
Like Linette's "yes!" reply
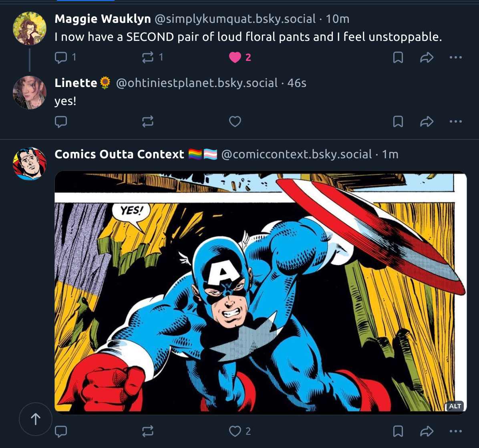click(x=235, y=121)
